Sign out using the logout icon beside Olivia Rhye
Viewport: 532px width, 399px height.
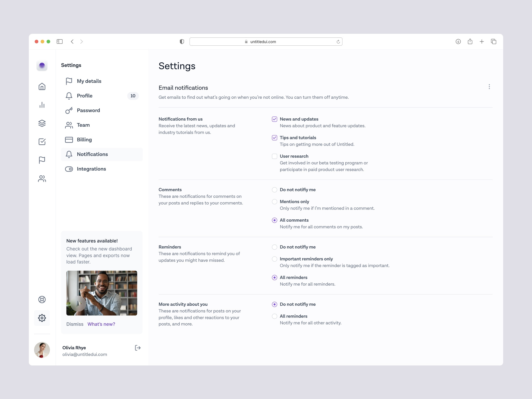137,348
